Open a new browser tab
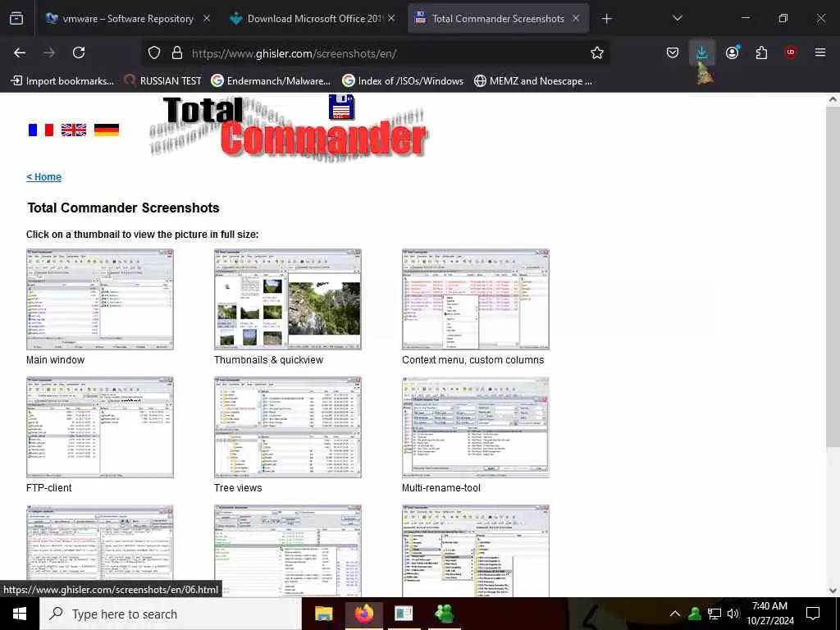 (x=606, y=19)
